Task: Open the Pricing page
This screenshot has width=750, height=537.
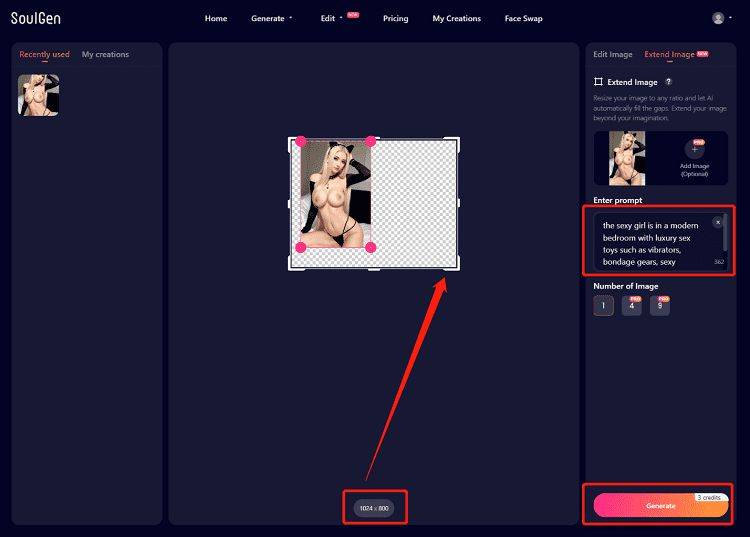Action: click(396, 18)
